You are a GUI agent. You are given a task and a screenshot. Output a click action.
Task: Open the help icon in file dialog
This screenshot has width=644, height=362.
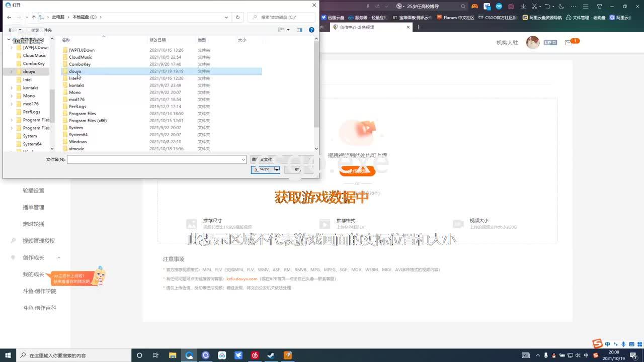(311, 30)
